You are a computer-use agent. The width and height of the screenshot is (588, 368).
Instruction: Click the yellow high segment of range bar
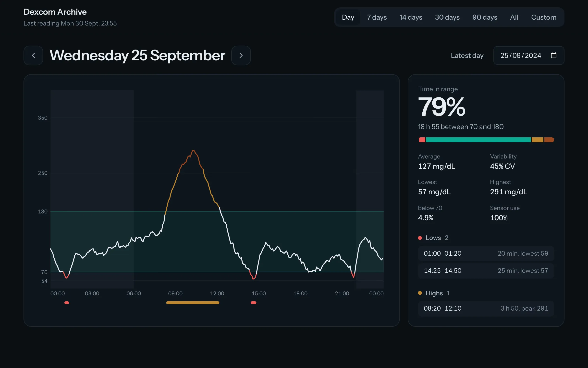(x=537, y=140)
